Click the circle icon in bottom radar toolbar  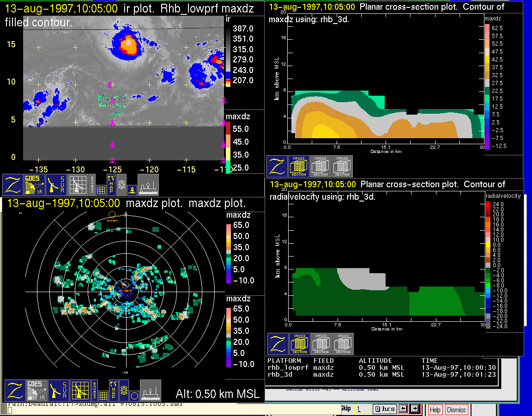pyautogui.click(x=133, y=396)
